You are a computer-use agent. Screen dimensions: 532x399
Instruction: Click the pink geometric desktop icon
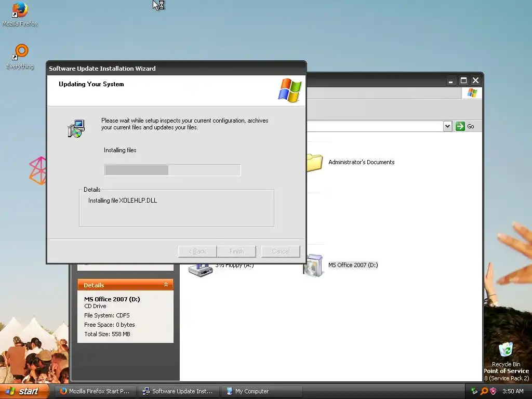click(x=37, y=170)
